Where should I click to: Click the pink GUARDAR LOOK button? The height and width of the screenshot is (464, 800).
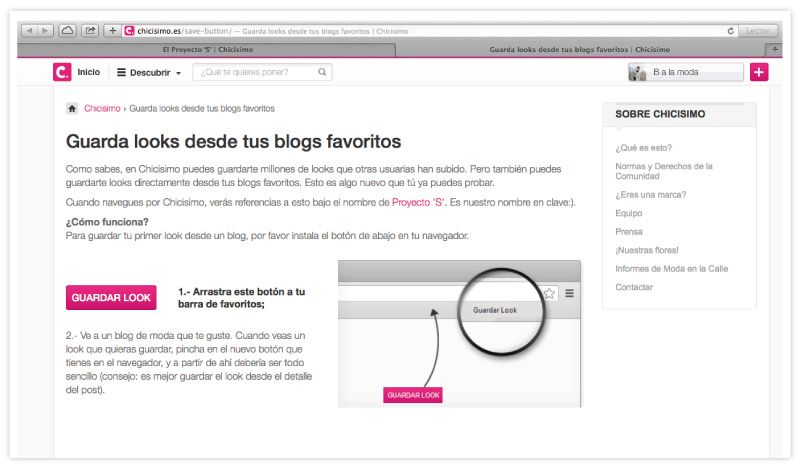pos(111,297)
